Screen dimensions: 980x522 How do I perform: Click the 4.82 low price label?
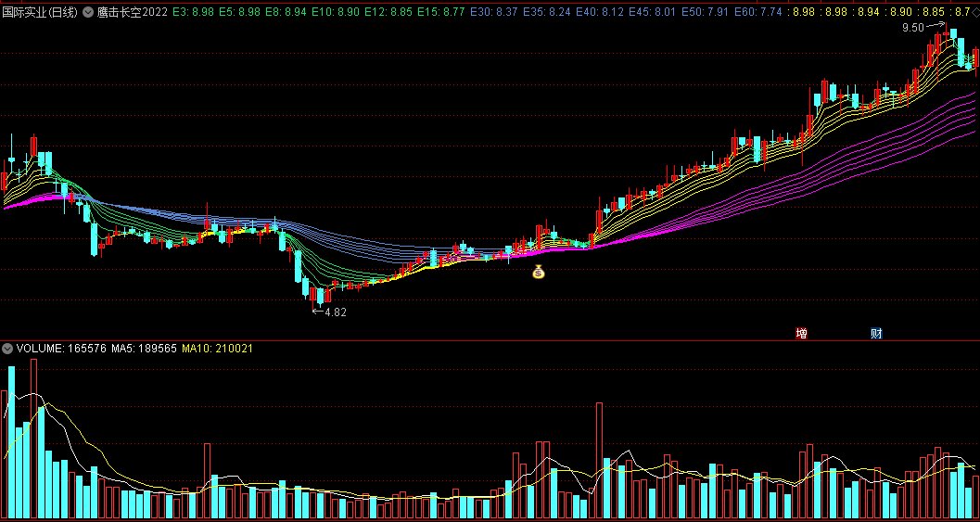click(x=335, y=312)
